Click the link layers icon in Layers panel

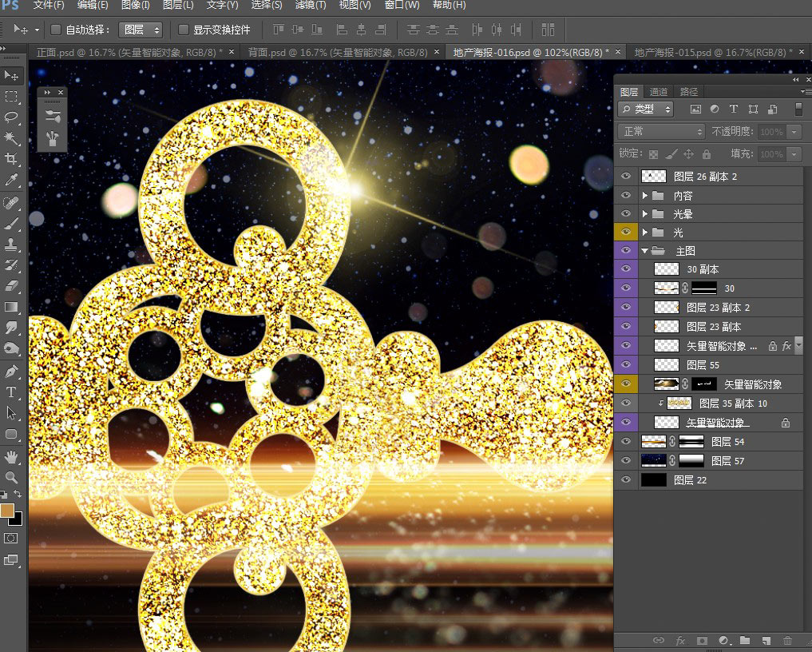pyautogui.click(x=658, y=640)
